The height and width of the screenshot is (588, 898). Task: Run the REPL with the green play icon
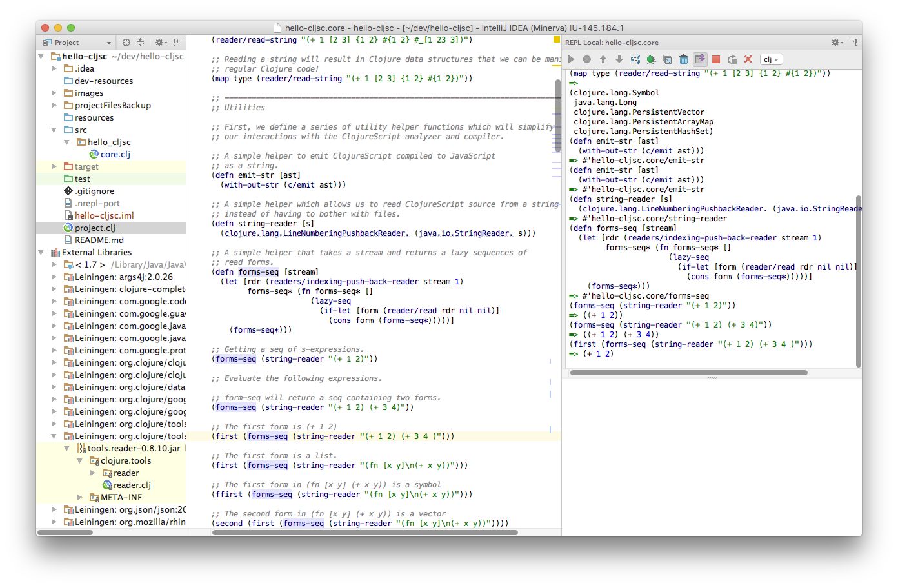click(x=571, y=59)
